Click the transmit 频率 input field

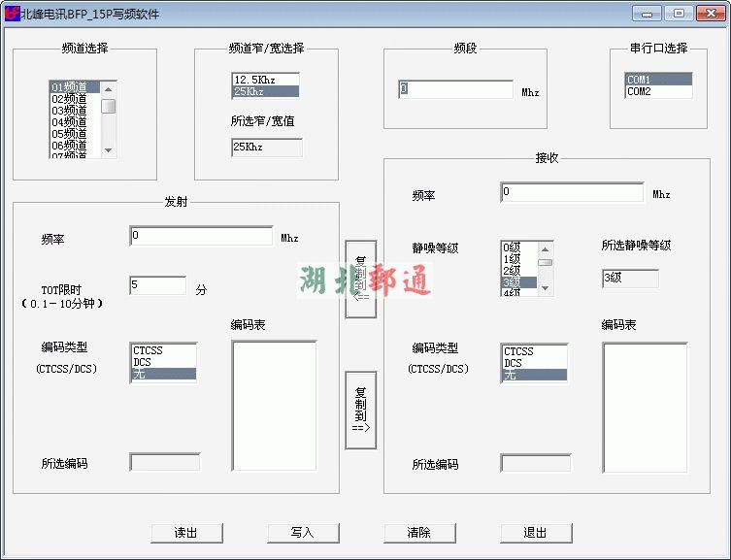click(x=201, y=236)
